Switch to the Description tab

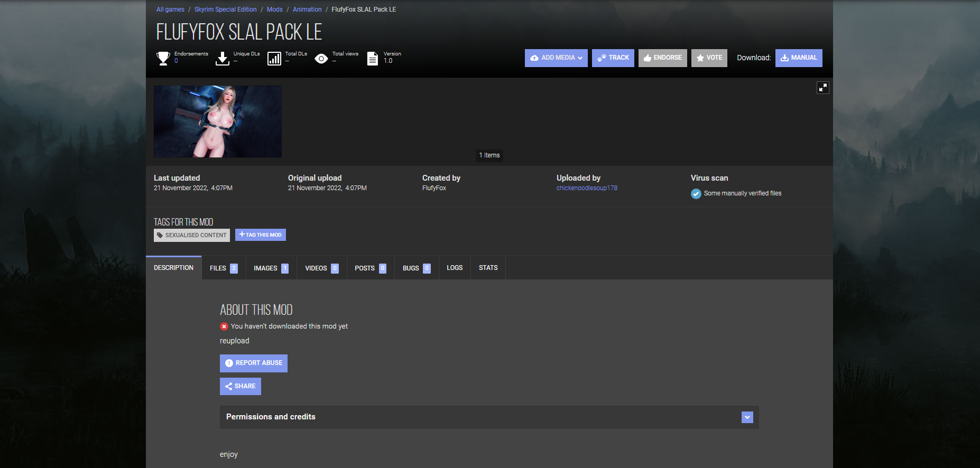tap(173, 268)
